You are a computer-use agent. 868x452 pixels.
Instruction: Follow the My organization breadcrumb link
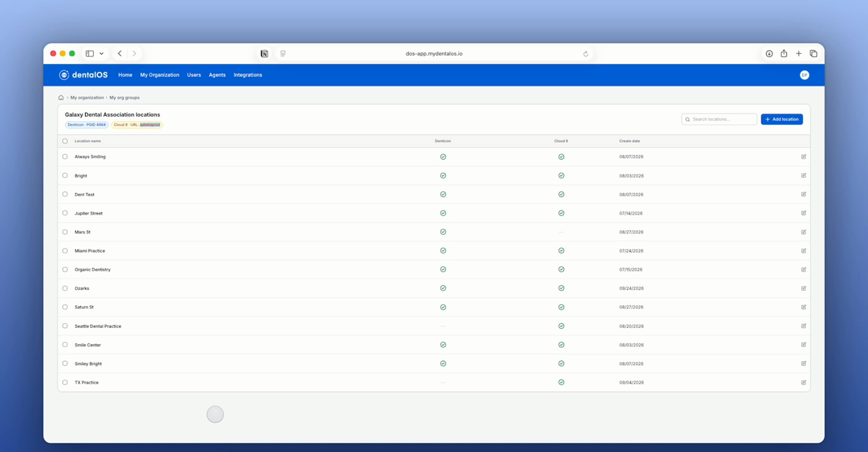87,97
